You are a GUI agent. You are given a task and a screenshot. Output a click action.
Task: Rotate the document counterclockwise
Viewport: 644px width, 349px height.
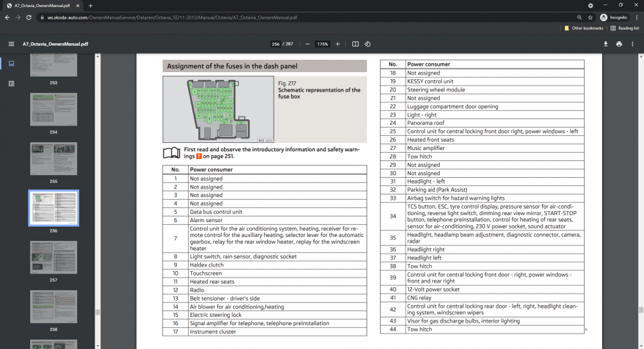pos(368,44)
